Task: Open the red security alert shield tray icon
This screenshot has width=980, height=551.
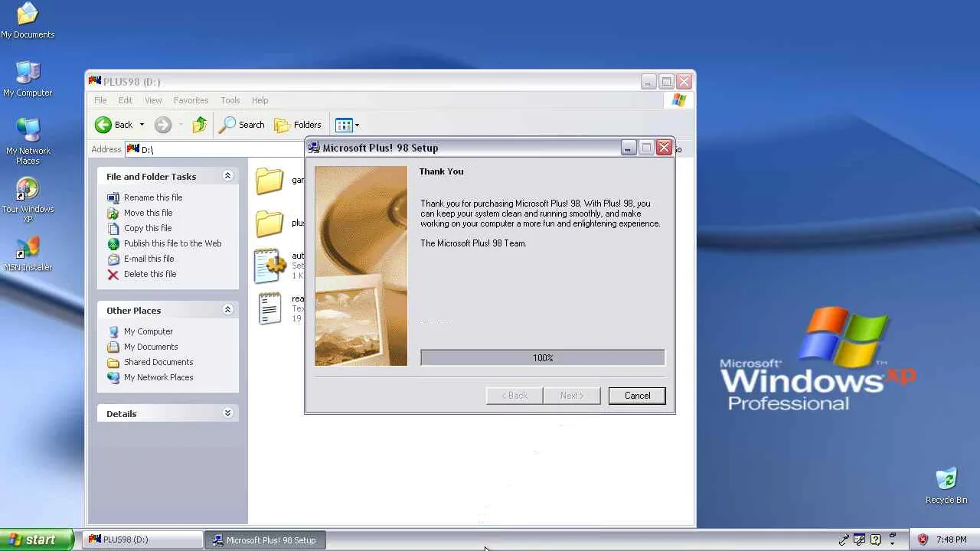Action: click(923, 540)
